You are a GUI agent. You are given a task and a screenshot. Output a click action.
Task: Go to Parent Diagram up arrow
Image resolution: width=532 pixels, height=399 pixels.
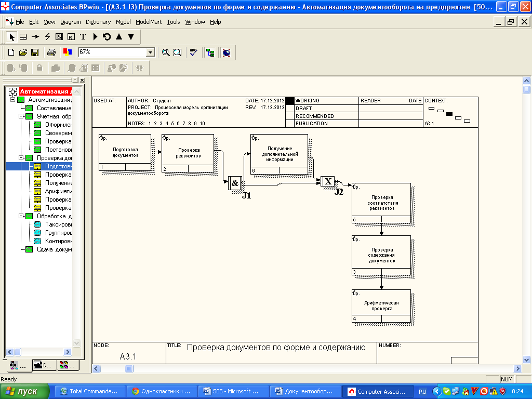pos(119,37)
